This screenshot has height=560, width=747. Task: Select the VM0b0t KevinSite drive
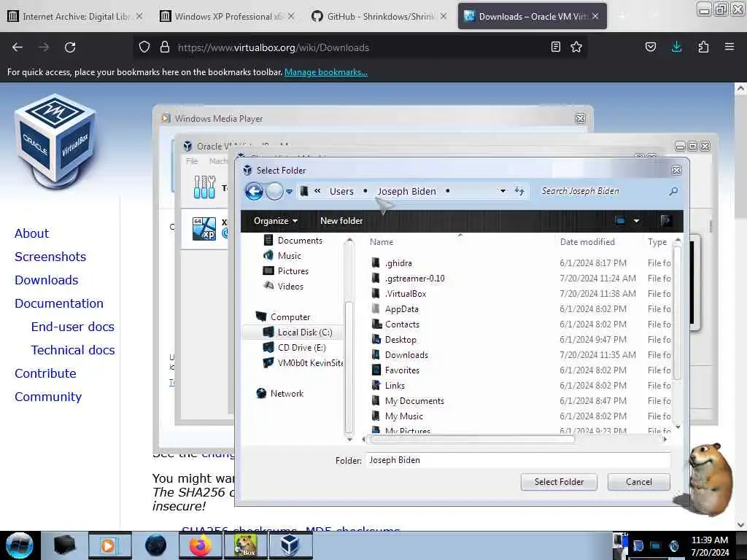tap(310, 363)
